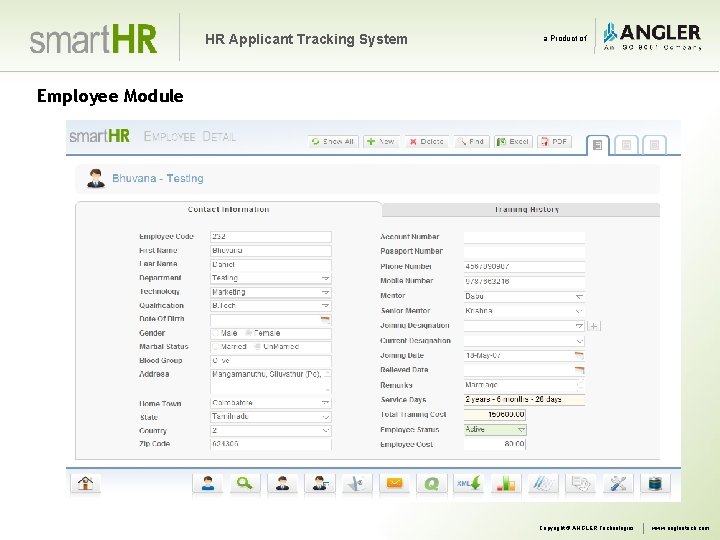
Task: Click the Mobile Number input field
Action: pyautogui.click(x=524, y=281)
